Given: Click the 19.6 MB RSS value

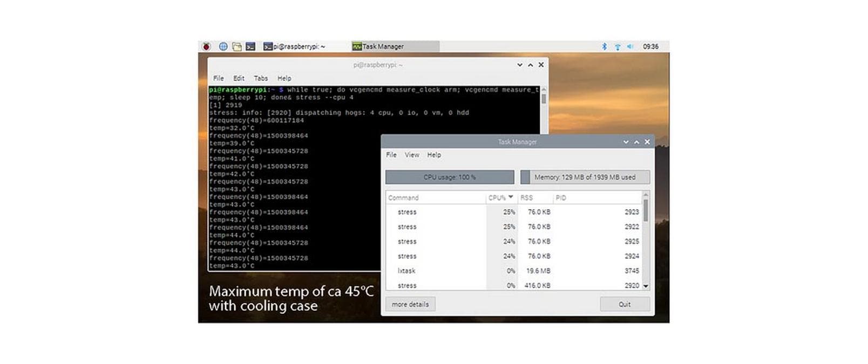Looking at the screenshot, I should pos(539,271).
